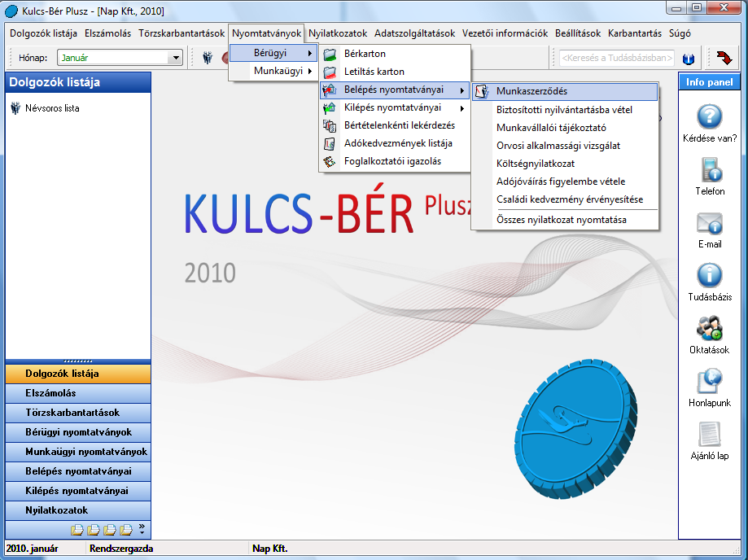Select Adójóváírás figyelembe vétele
The height and width of the screenshot is (560, 748).
click(x=565, y=182)
